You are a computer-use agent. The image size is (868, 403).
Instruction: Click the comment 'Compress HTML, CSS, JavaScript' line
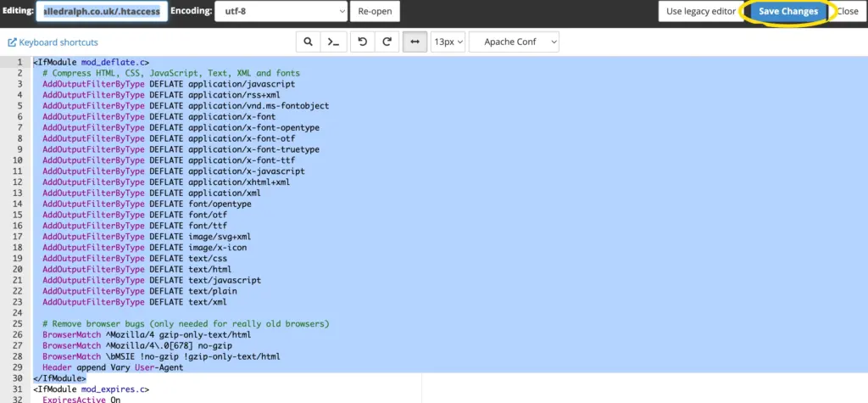coord(171,73)
